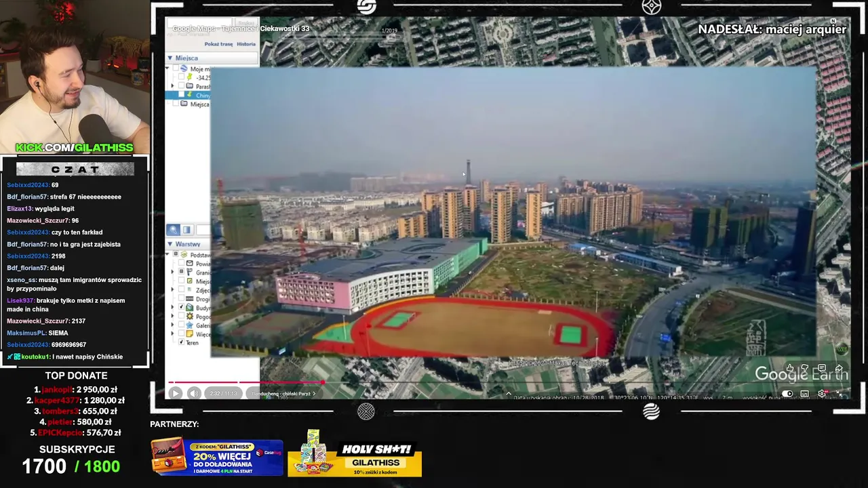Open the chapter label 'Tianducheng - chiński Paryż'

(x=283, y=393)
